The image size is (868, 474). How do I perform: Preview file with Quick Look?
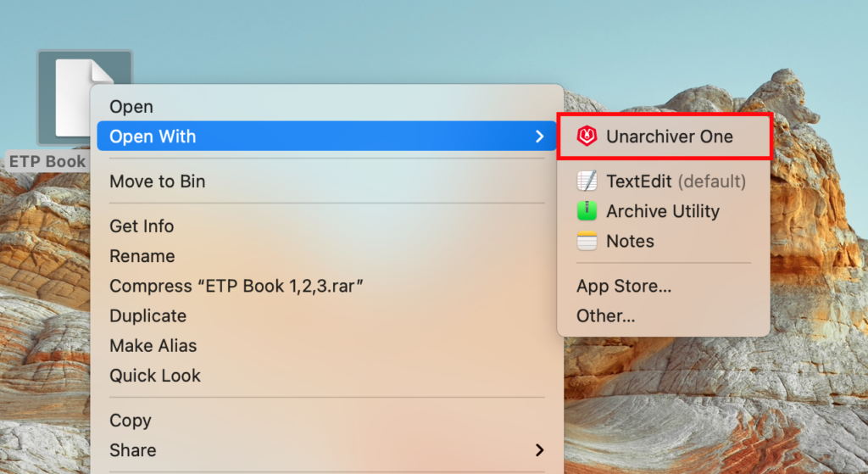[x=155, y=376]
